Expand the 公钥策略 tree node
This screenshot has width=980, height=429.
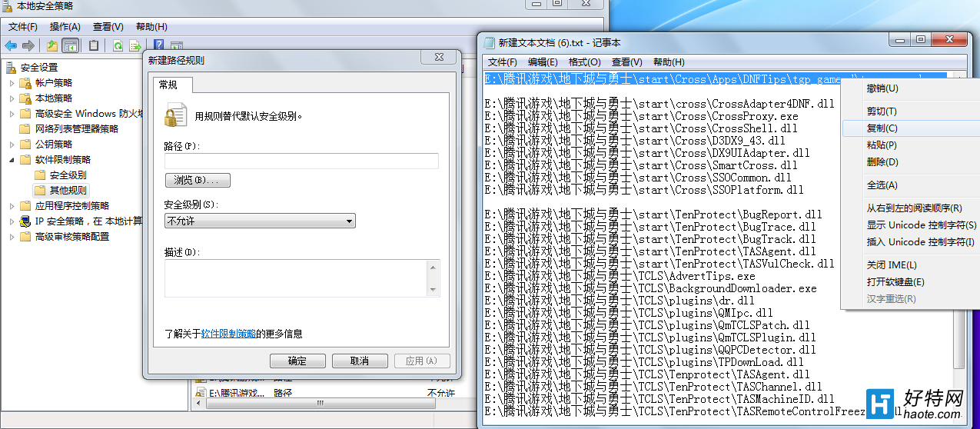(x=12, y=144)
